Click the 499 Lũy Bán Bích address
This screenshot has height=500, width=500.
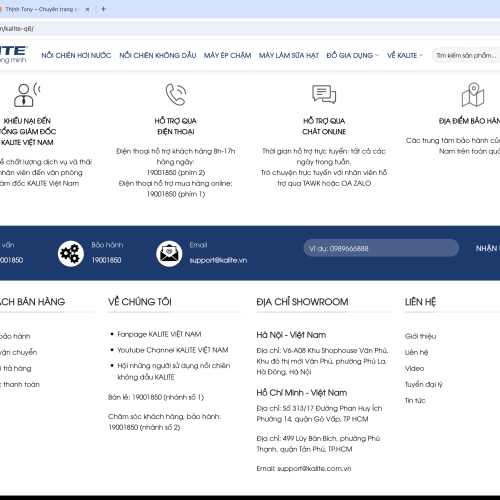coord(318,443)
